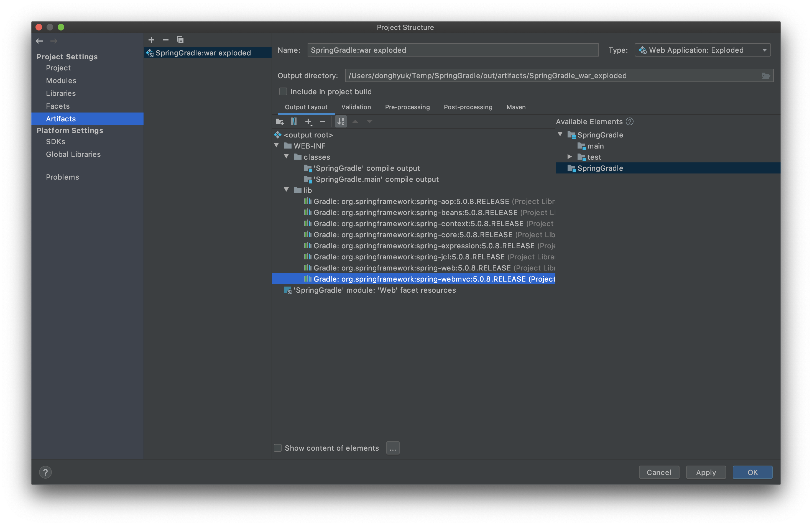
Task: Enable Include in project build checkbox
Action: (x=283, y=91)
